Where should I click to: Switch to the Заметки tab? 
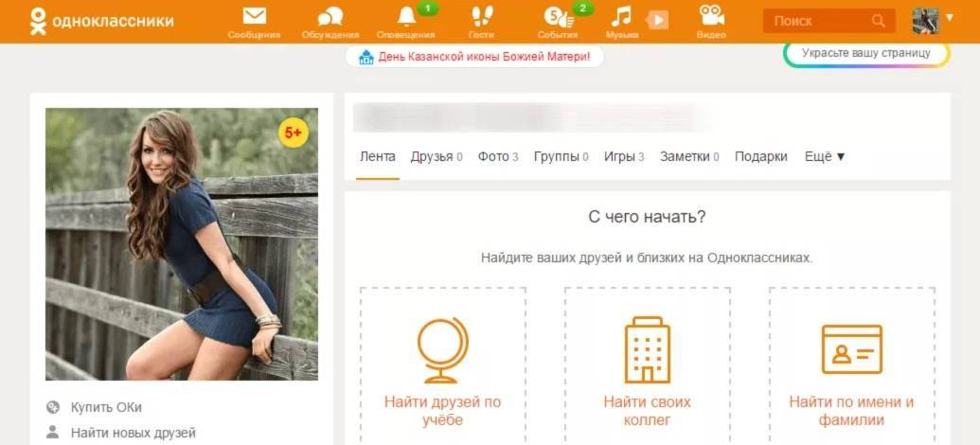[x=689, y=157]
